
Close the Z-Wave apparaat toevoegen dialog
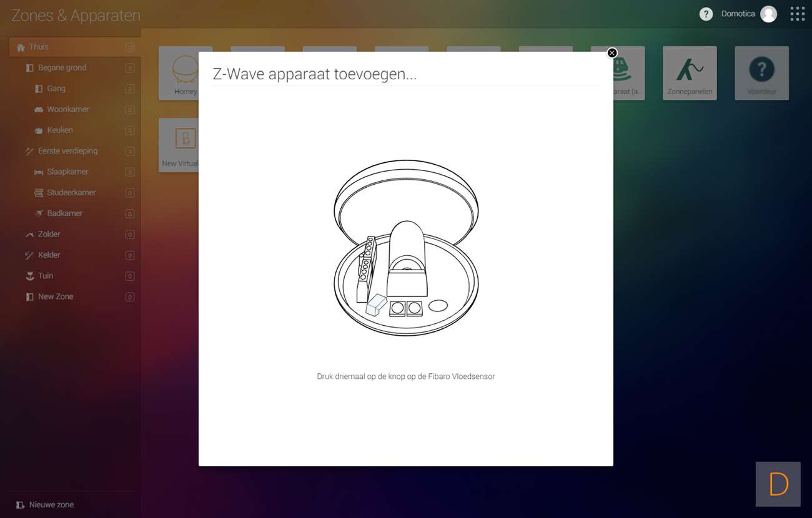(x=612, y=53)
